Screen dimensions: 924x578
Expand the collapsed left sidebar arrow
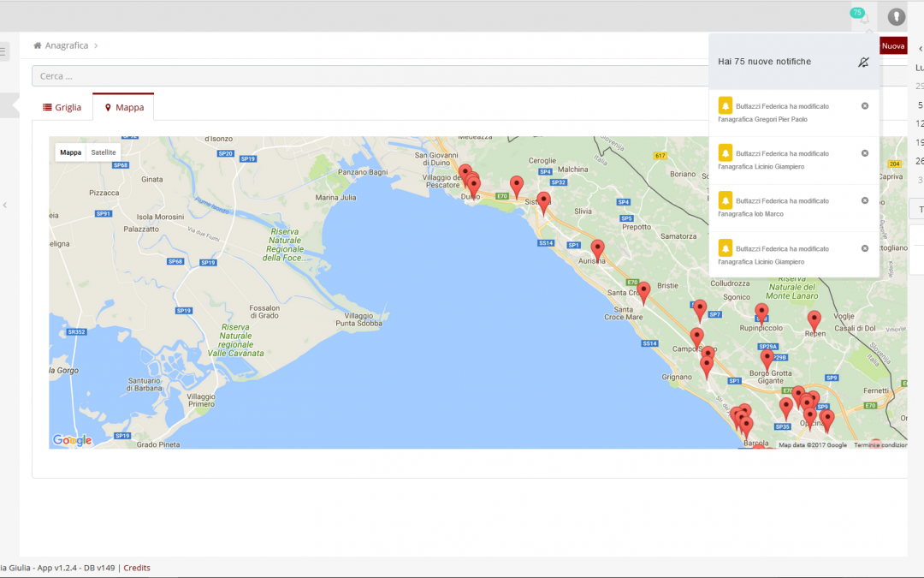tap(5, 206)
